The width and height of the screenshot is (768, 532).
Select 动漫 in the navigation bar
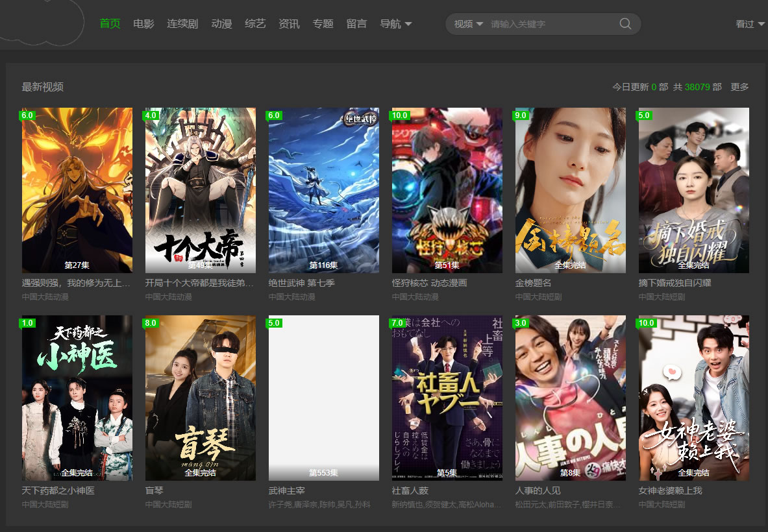[221, 24]
